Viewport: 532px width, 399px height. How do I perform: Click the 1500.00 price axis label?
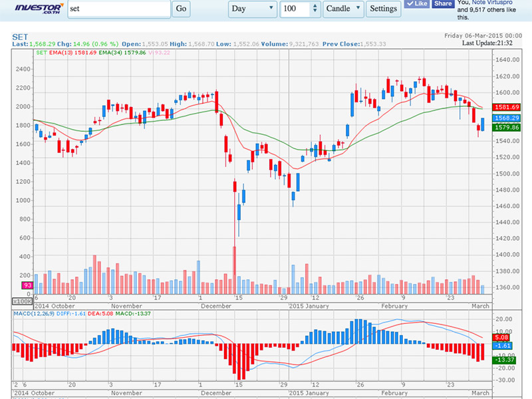[x=507, y=174]
